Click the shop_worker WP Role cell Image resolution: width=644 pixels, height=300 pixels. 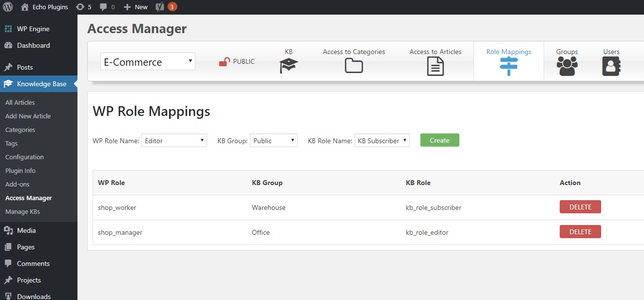tap(117, 207)
